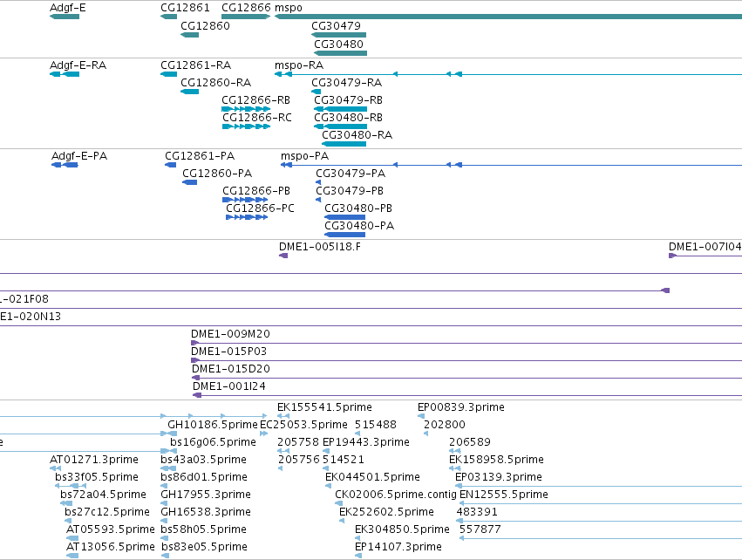
Task: Select the Adgf-E gene label
Action: pyautogui.click(x=68, y=8)
